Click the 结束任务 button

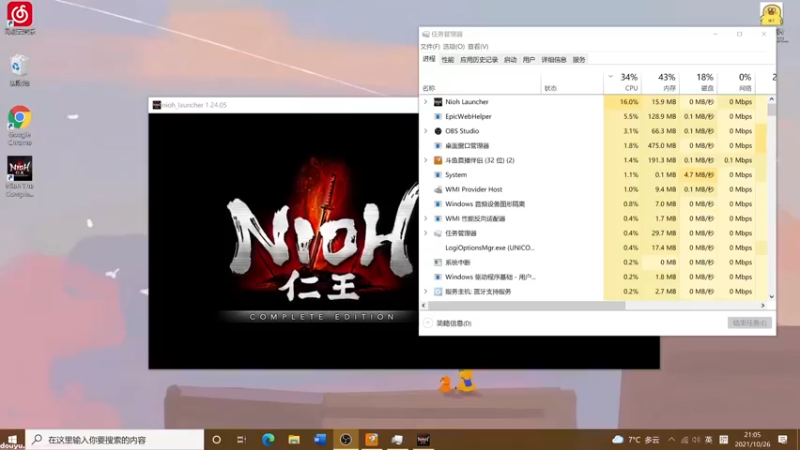749,323
